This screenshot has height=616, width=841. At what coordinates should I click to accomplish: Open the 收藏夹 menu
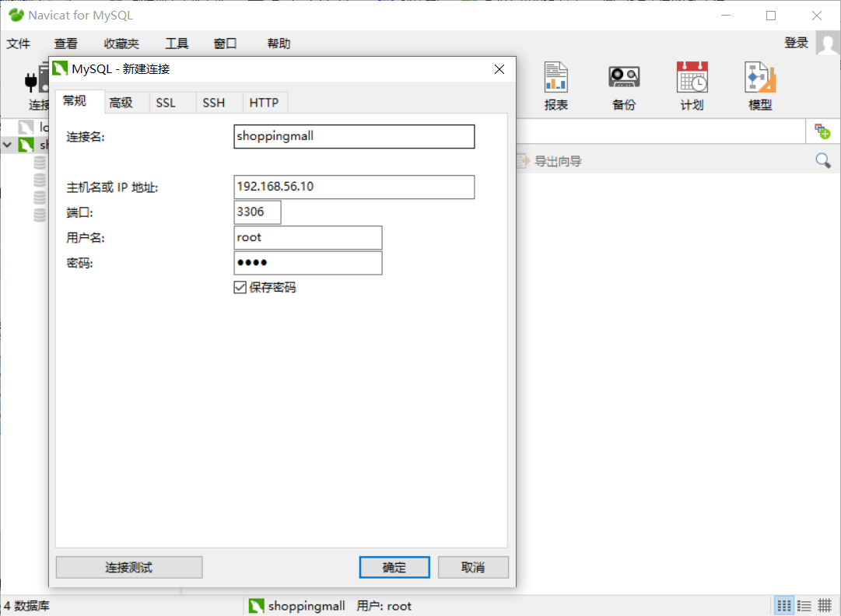[x=121, y=44]
